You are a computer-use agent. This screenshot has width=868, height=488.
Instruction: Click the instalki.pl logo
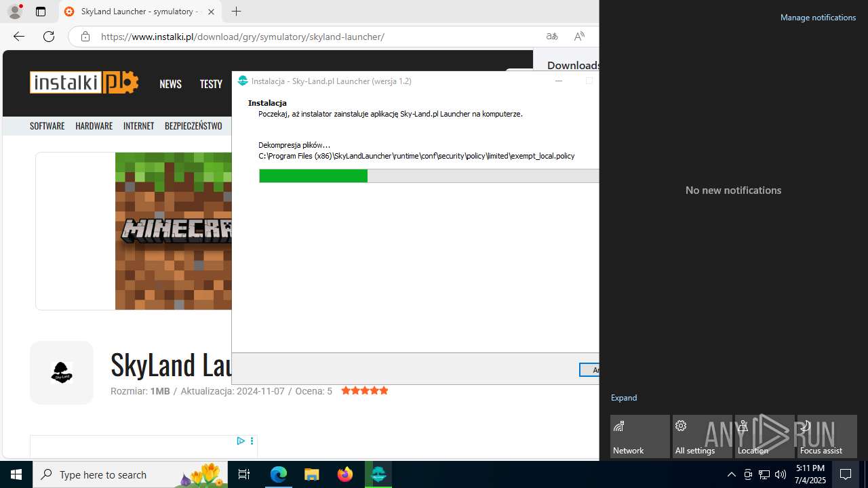coord(84,83)
